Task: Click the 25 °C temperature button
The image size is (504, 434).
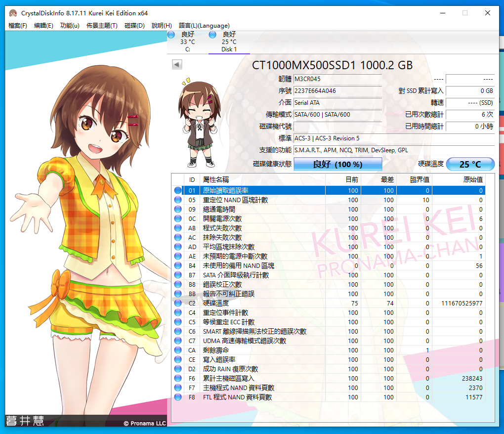Action: click(x=470, y=164)
